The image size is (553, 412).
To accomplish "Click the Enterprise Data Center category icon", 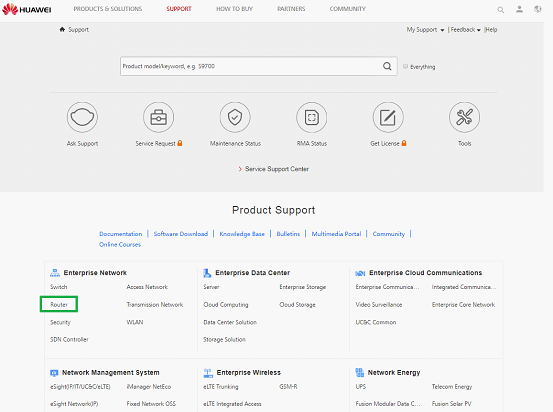I will 207,273.
